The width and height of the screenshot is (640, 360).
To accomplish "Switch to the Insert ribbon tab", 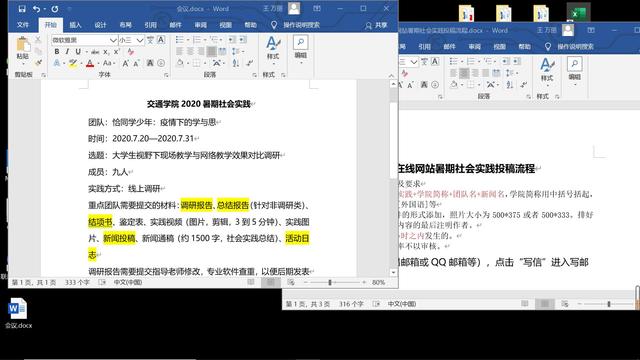I will (x=76, y=25).
